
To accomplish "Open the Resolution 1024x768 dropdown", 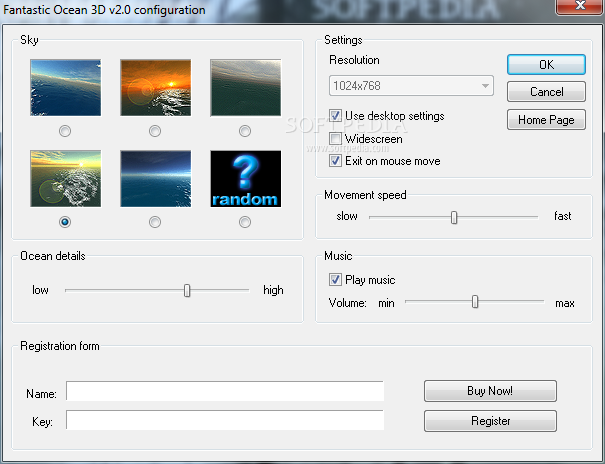I will pos(411,86).
